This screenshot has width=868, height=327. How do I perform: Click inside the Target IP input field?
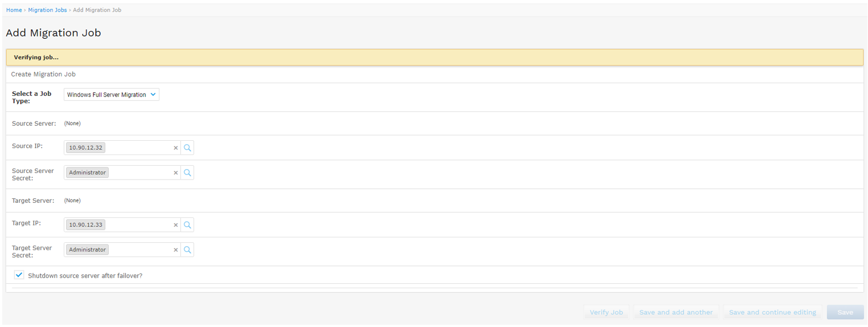coord(139,225)
